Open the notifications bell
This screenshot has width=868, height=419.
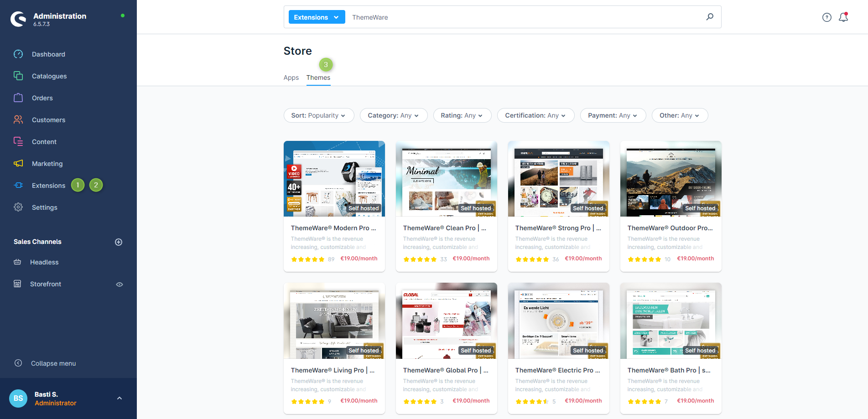point(843,17)
